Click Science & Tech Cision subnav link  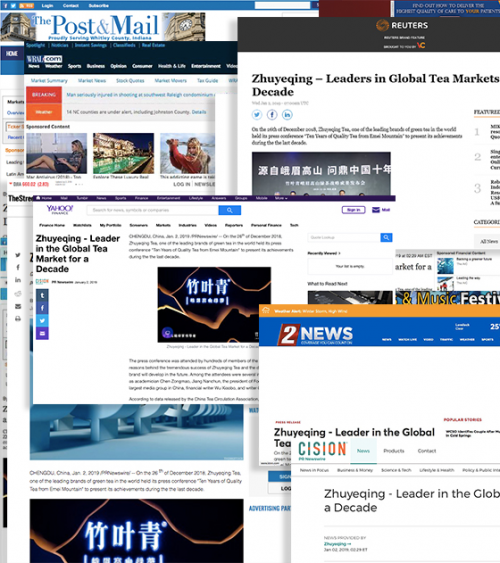(396, 470)
